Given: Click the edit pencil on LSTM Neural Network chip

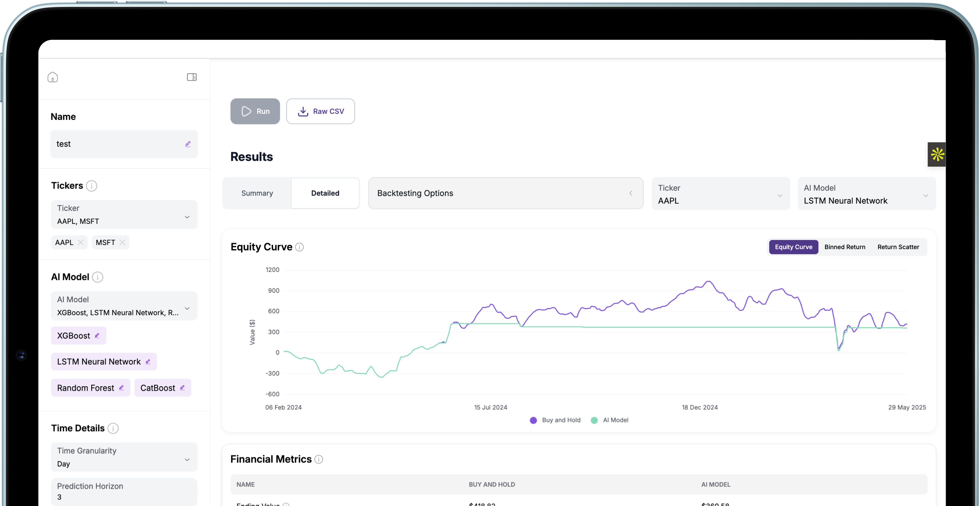Looking at the screenshot, I should coord(148,362).
